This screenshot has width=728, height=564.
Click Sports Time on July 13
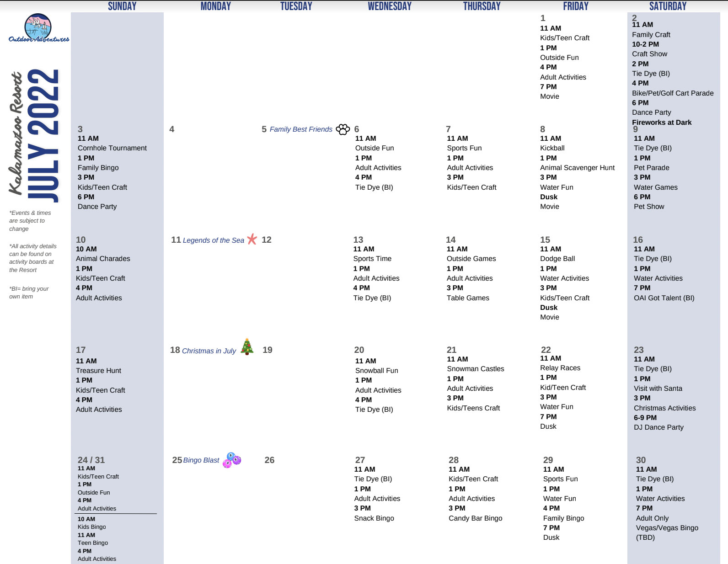(x=372, y=259)
